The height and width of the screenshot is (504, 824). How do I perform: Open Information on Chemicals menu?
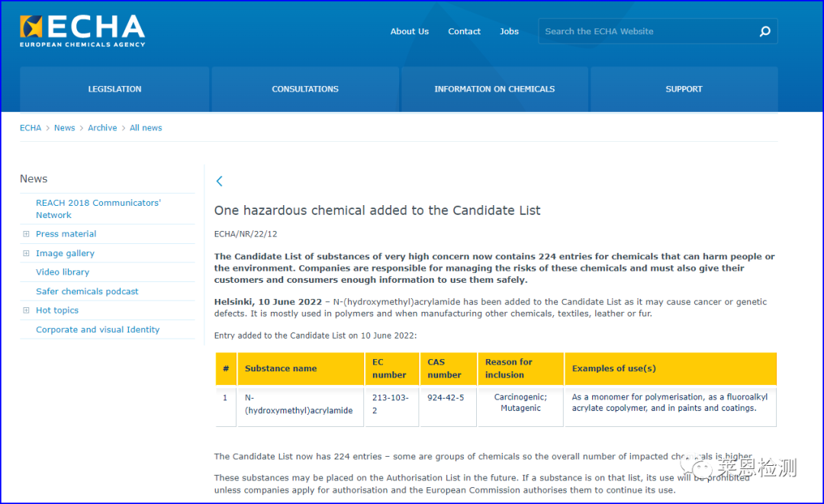tap(494, 89)
